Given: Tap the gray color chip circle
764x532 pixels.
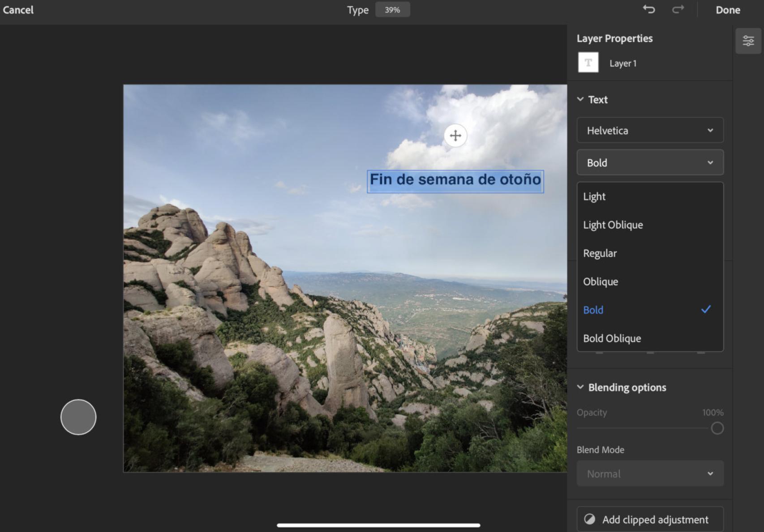Looking at the screenshot, I should pyautogui.click(x=78, y=417).
